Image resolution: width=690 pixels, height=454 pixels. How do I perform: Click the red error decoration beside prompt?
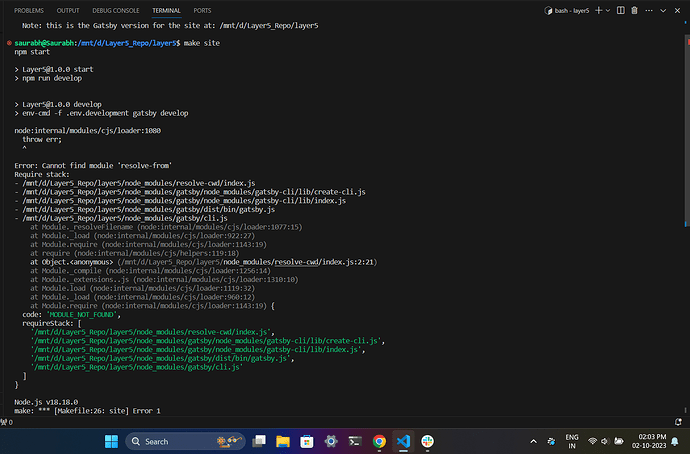pos(9,43)
